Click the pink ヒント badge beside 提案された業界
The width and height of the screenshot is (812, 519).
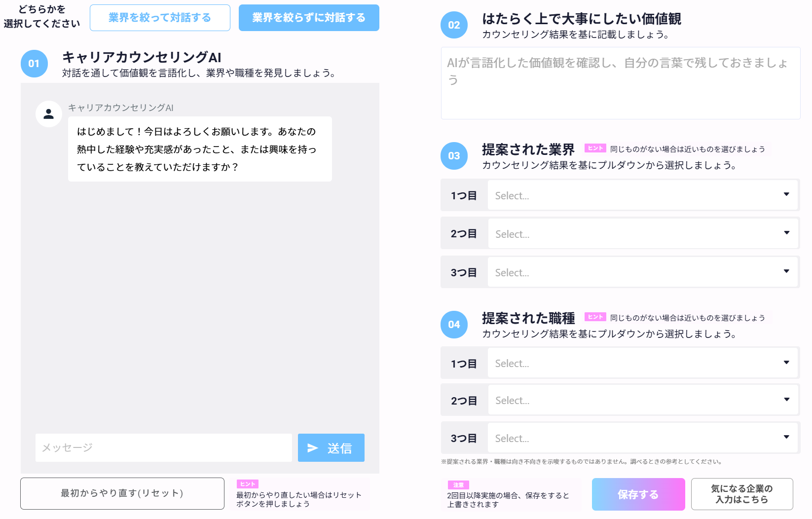(x=595, y=148)
